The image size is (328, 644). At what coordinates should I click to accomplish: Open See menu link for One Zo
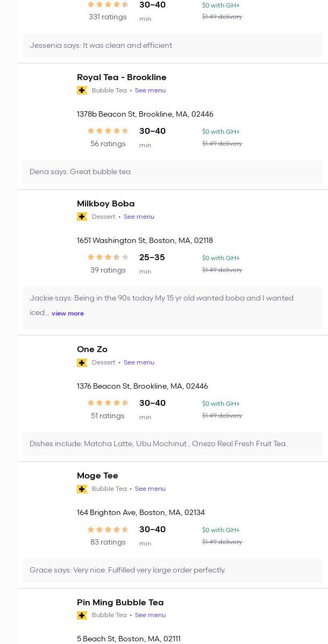tap(139, 362)
